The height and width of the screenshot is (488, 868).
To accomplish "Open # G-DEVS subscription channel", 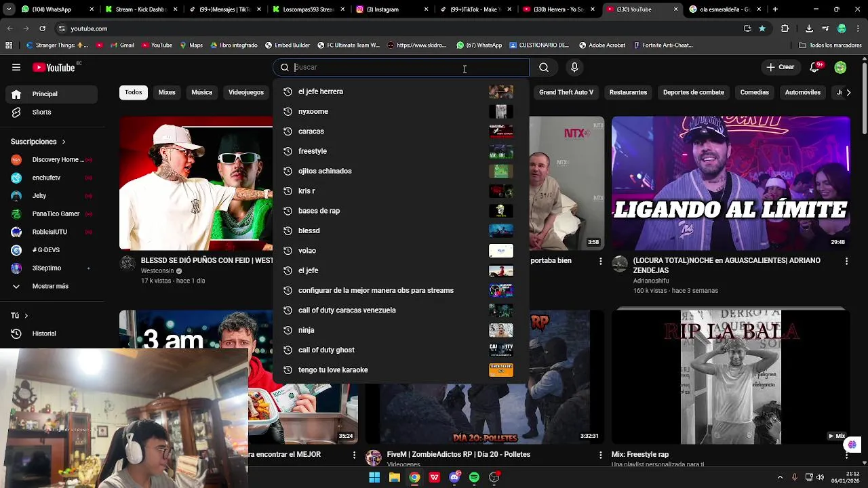I will pos(52,250).
